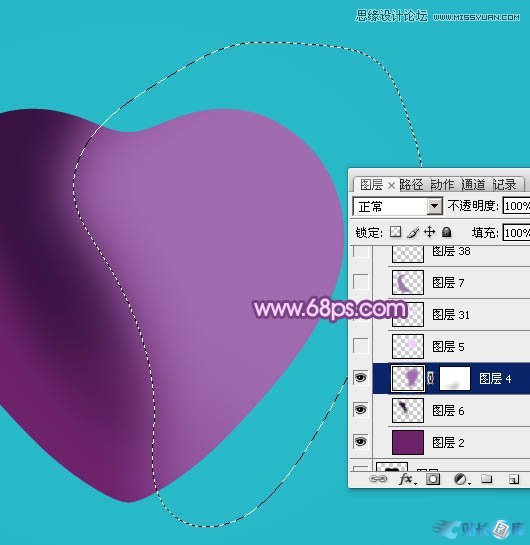The image size is (530, 545).
Task: Create a new adjustment layer from the half-circle icon
Action: click(x=462, y=480)
